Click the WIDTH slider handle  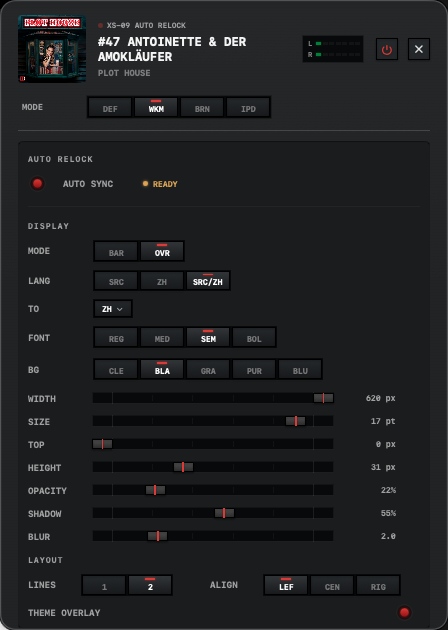(323, 398)
